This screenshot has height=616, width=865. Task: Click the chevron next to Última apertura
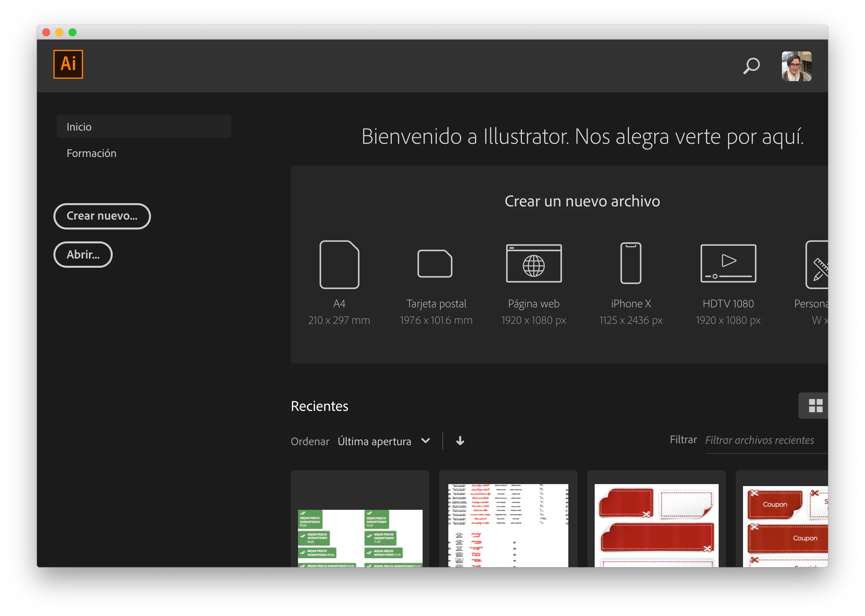[426, 441]
